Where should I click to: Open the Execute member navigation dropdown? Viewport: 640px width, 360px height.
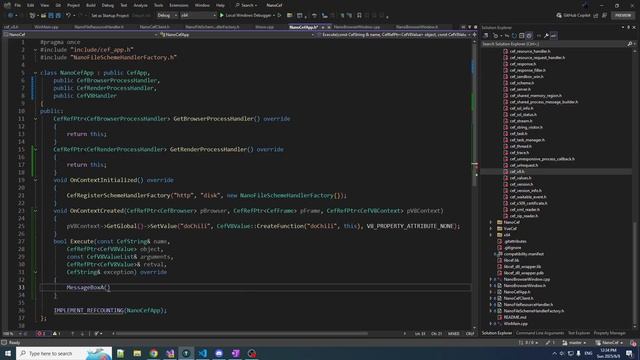click(394, 35)
